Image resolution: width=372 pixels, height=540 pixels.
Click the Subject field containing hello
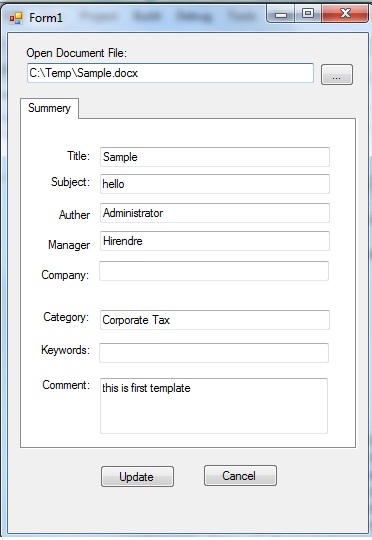(x=215, y=184)
